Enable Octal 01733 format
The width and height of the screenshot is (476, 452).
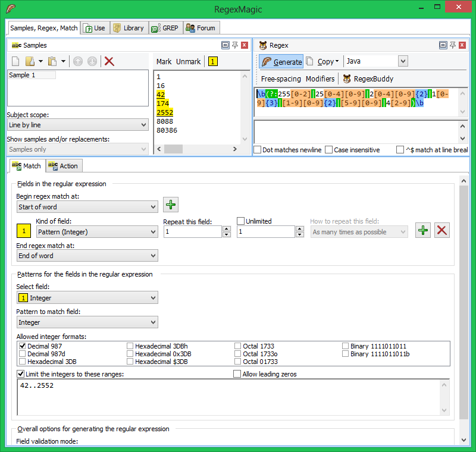237,362
